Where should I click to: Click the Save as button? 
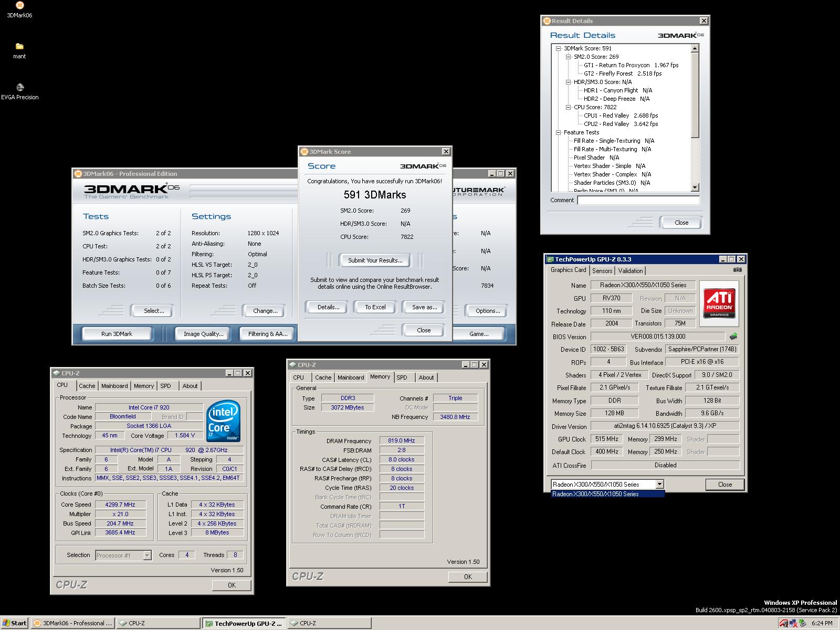click(424, 307)
